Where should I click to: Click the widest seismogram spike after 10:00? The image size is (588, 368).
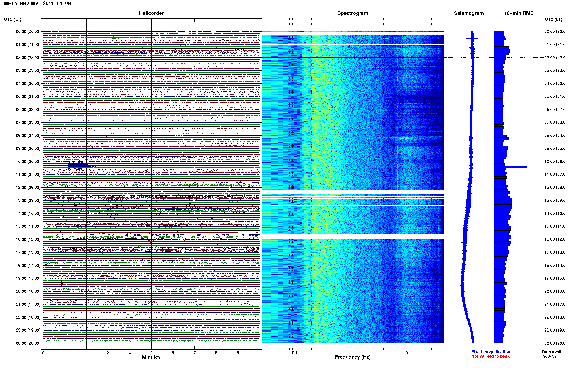pyautogui.click(x=470, y=166)
